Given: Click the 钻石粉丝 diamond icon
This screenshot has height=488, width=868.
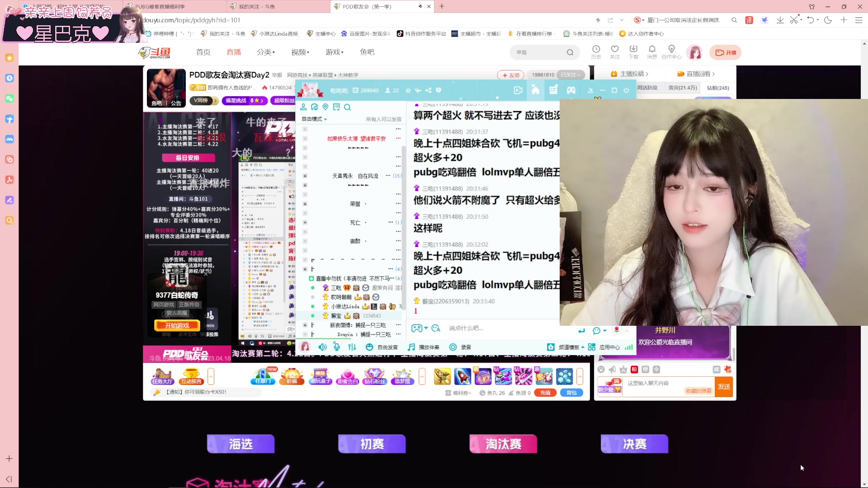Looking at the screenshot, I should 375,376.
